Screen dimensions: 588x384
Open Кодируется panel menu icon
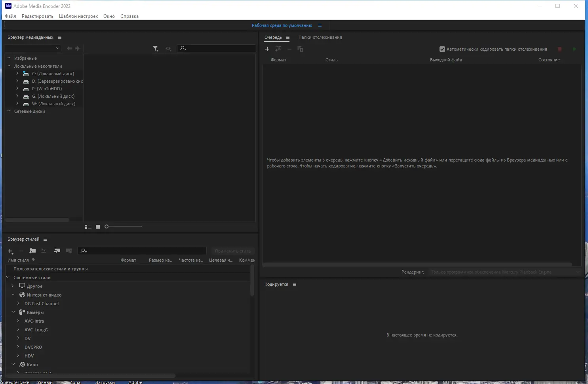tap(295, 284)
